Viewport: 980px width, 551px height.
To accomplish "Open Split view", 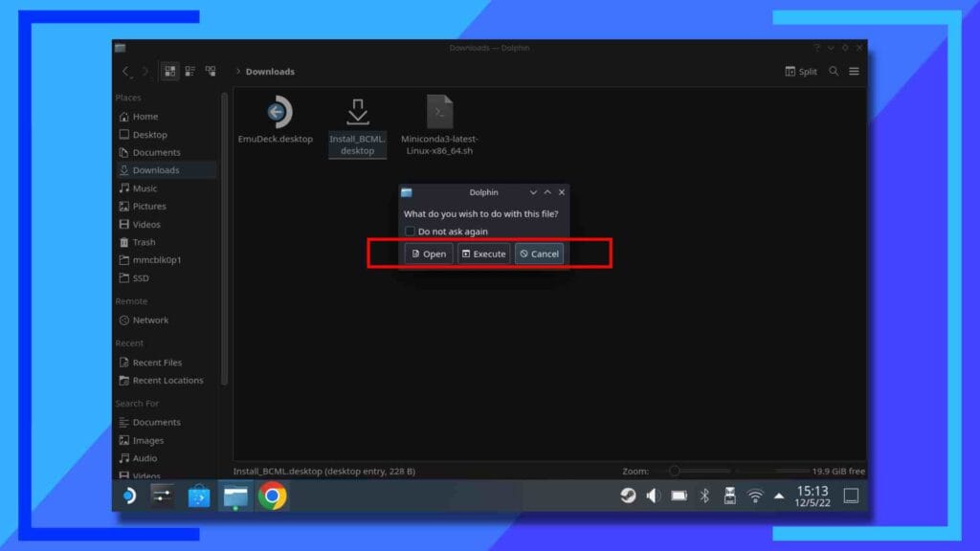I will tap(801, 71).
